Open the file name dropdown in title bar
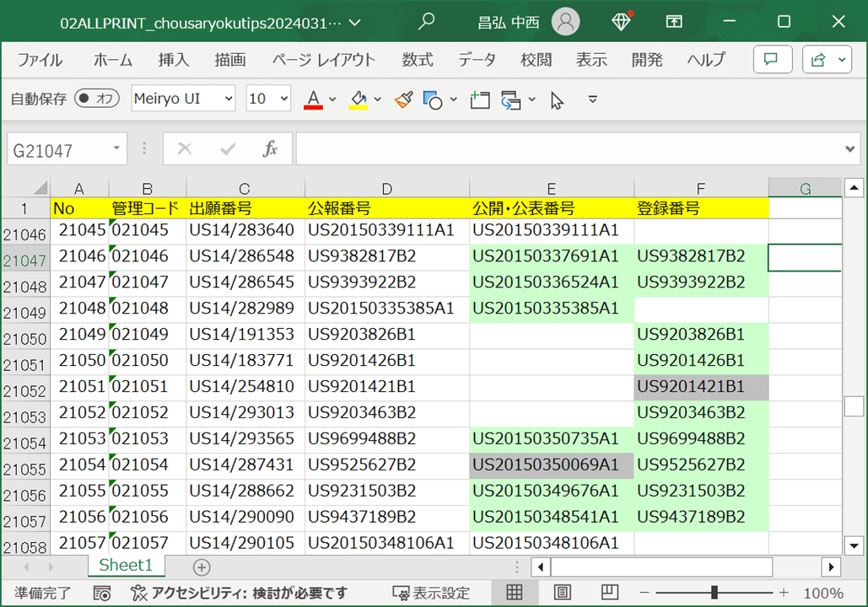Screen dimensions: 868x607 pos(354,23)
